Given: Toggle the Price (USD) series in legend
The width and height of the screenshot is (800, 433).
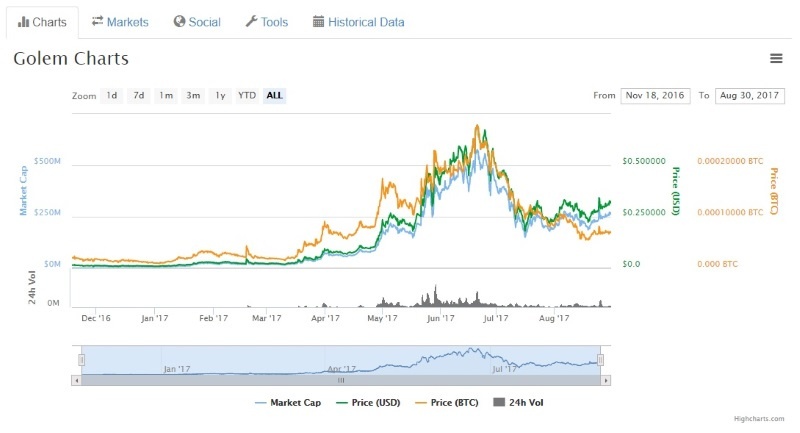Looking at the screenshot, I should coord(368,402).
